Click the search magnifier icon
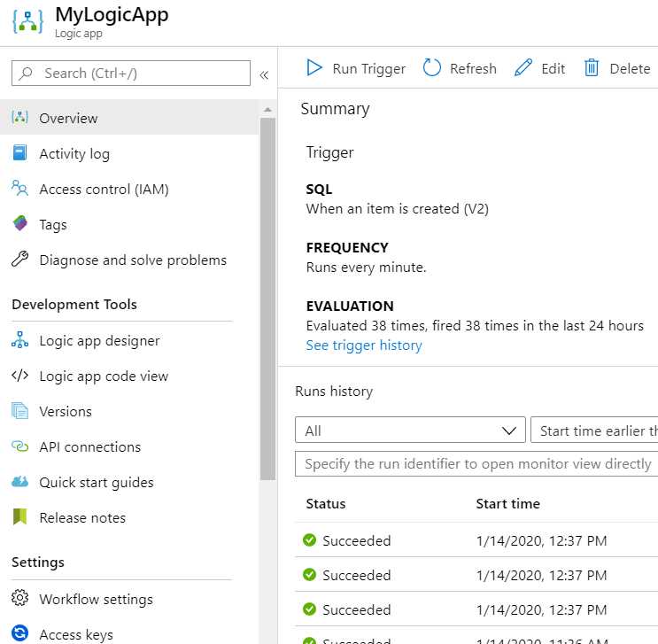Screen dimensions: 658x644 pos(26,73)
